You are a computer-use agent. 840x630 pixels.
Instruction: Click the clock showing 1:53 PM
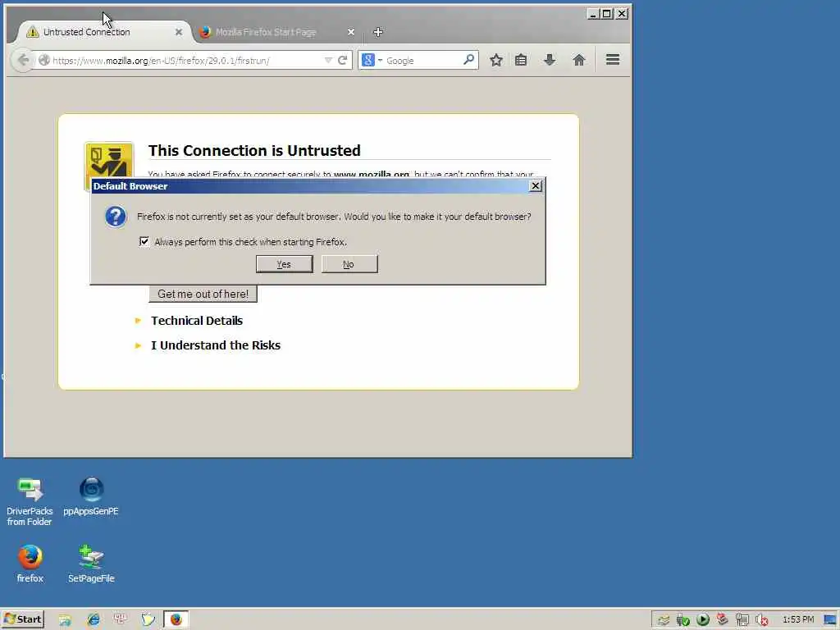click(798, 619)
